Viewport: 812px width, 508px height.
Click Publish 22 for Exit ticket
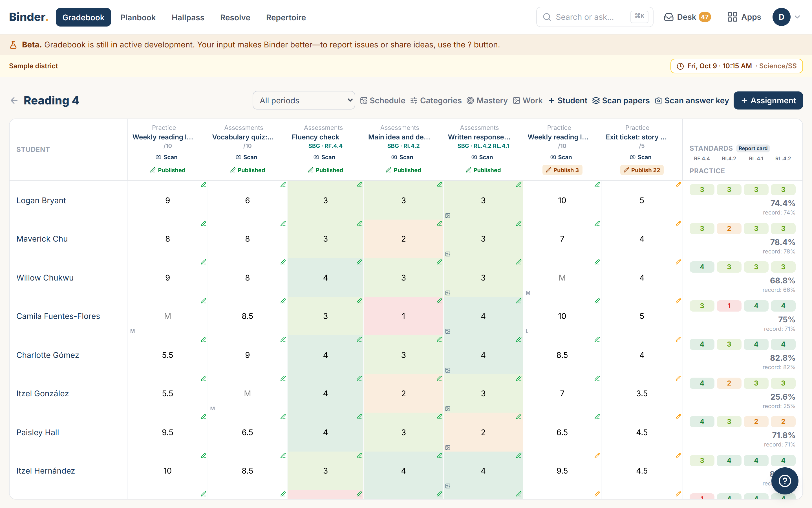coord(641,170)
